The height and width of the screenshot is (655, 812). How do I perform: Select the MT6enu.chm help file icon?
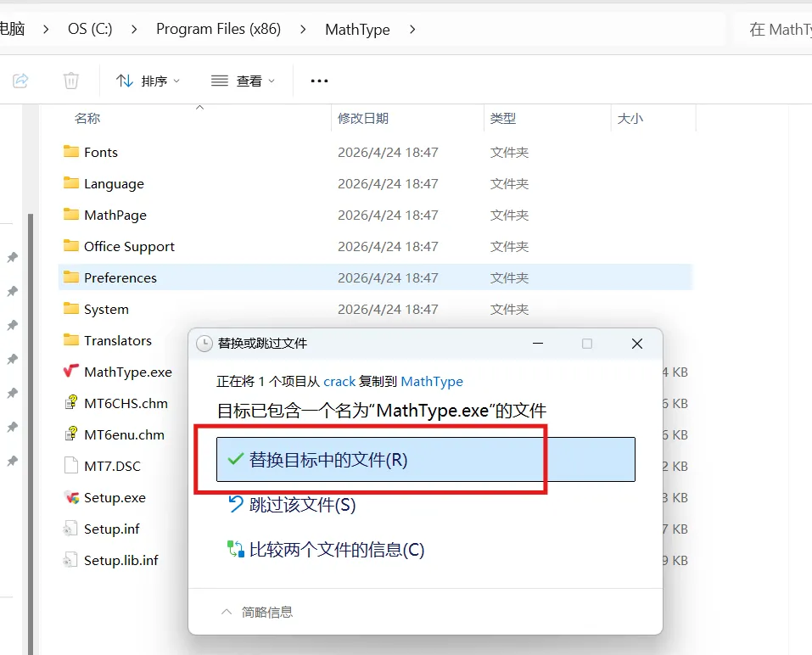coord(71,434)
